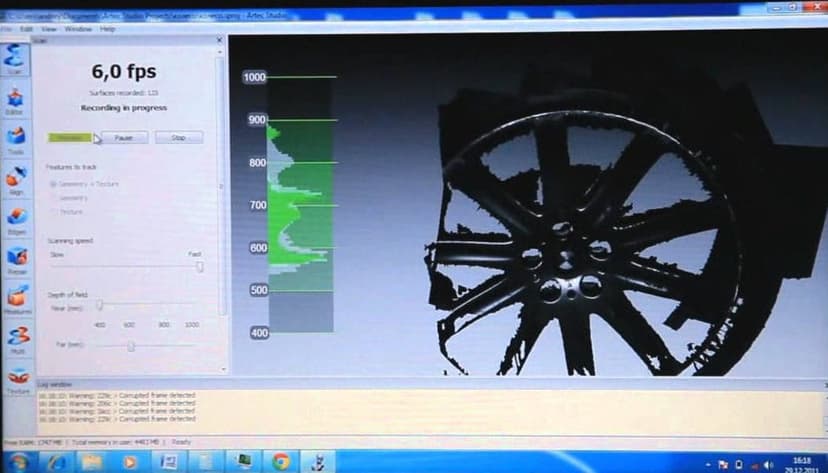828x473 pixels.
Task: Click the 'Recording in progress' status text
Action: coord(124,108)
